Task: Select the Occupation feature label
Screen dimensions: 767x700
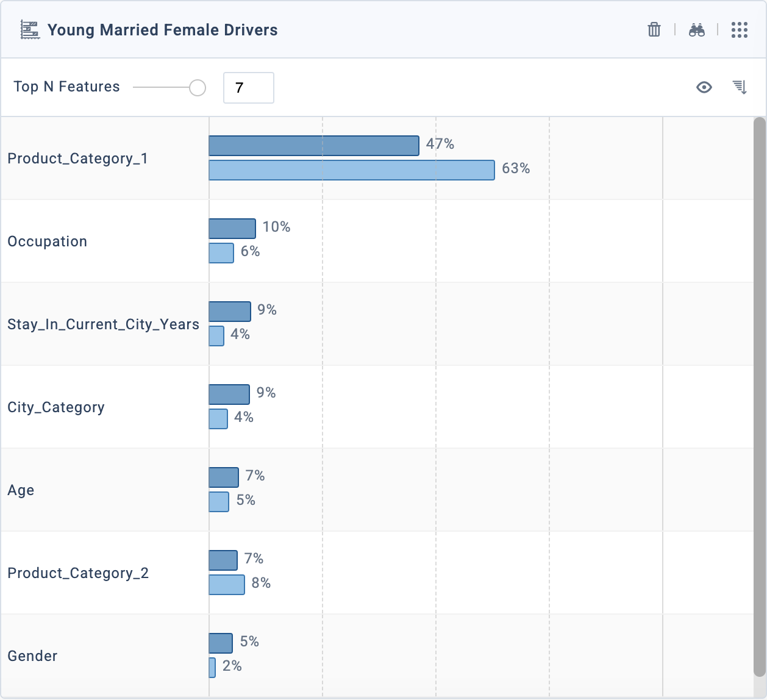Action: pyautogui.click(x=47, y=241)
